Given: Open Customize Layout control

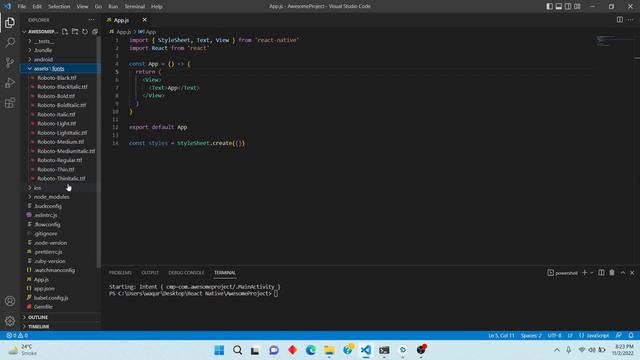Looking at the screenshot, I should [x=577, y=6].
